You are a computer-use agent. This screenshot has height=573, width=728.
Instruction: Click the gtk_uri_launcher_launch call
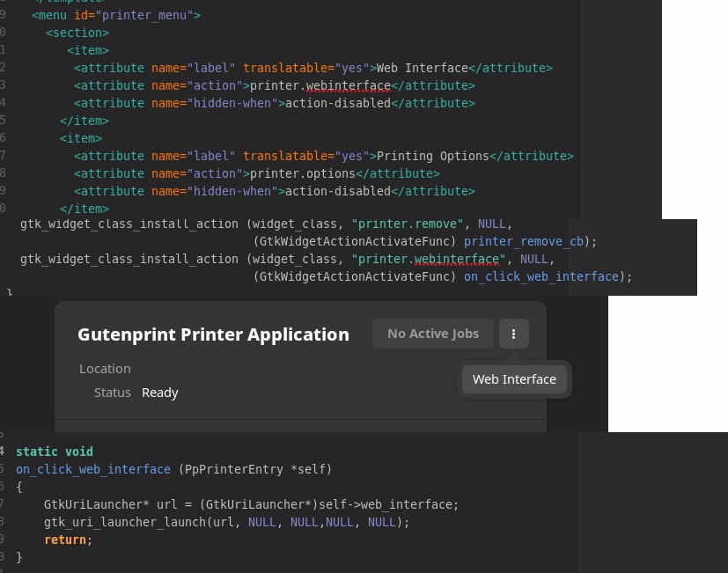tap(226, 522)
